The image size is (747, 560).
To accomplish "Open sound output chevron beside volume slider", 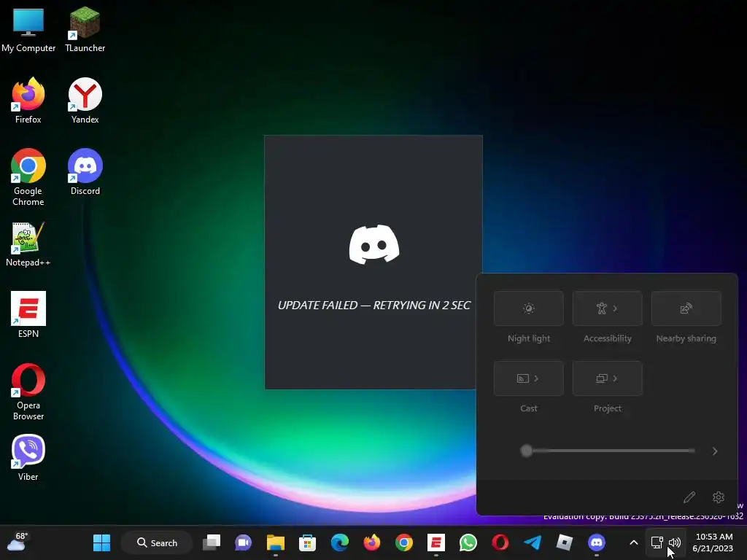I will click(x=715, y=451).
